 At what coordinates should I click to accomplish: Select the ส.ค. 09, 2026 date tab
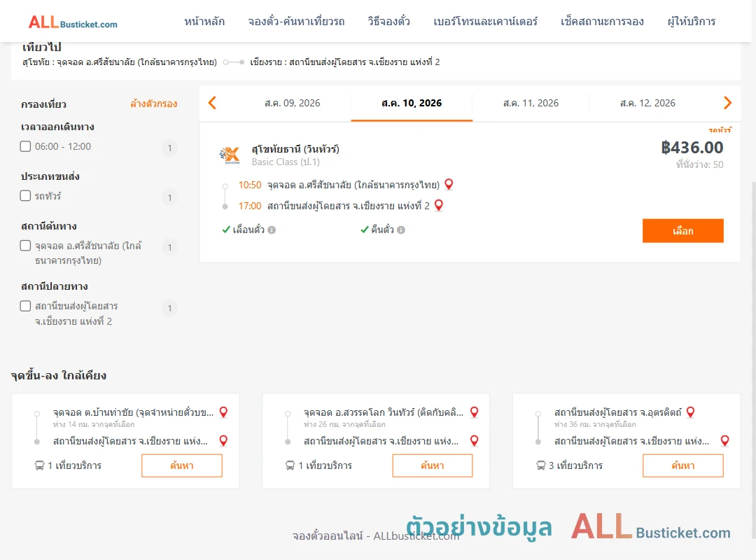[292, 103]
